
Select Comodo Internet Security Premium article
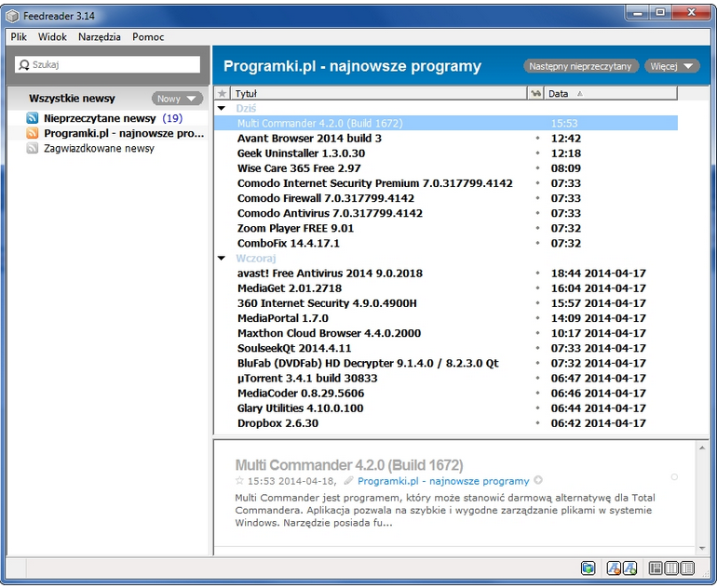coord(375,183)
